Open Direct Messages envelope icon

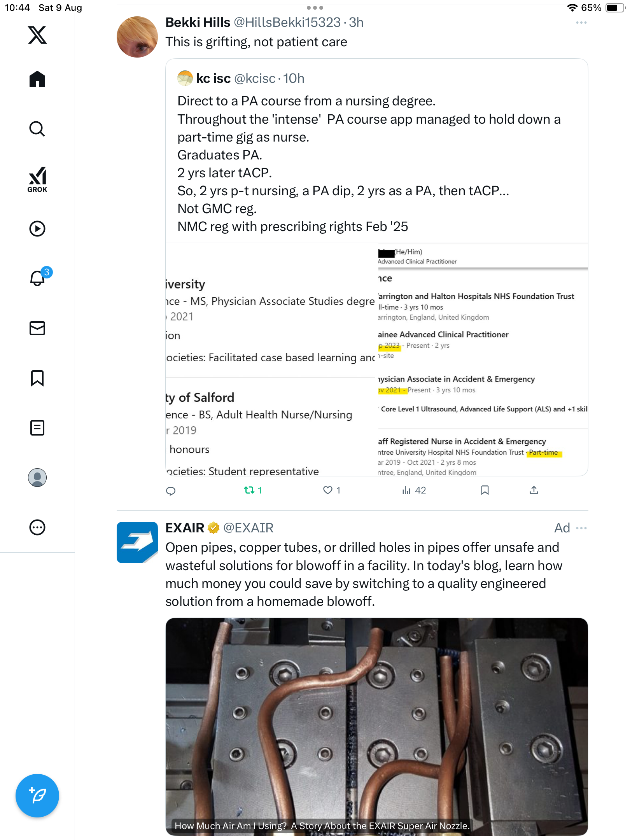(37, 328)
